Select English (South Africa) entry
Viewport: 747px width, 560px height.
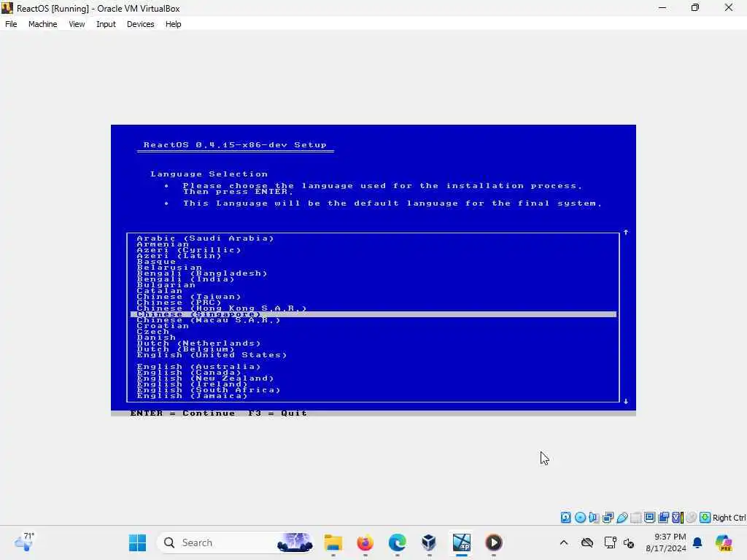209,390
